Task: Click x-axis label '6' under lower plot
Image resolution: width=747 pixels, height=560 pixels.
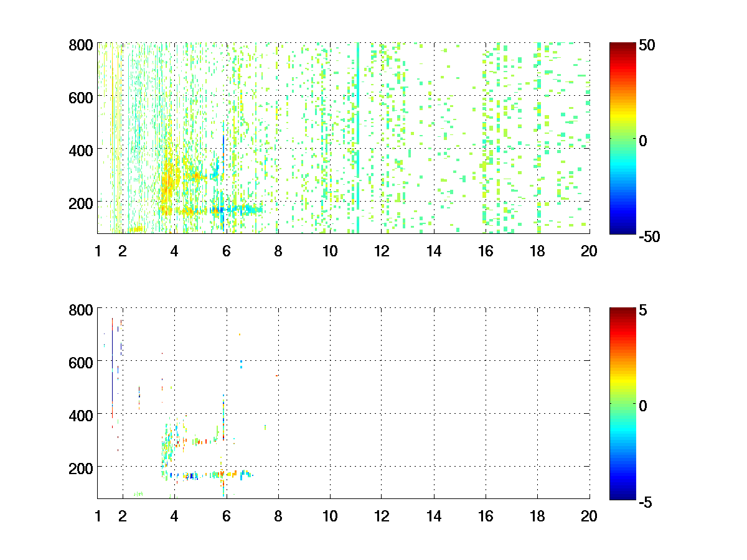Action: 226,516
